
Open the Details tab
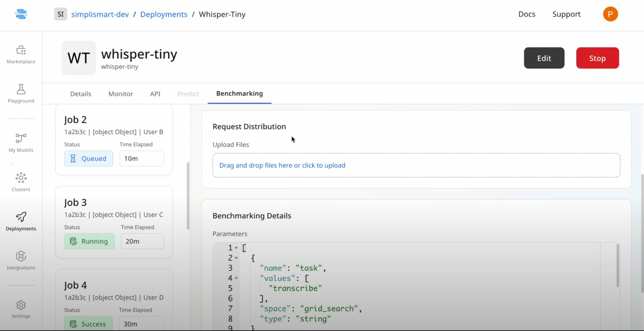click(x=80, y=94)
